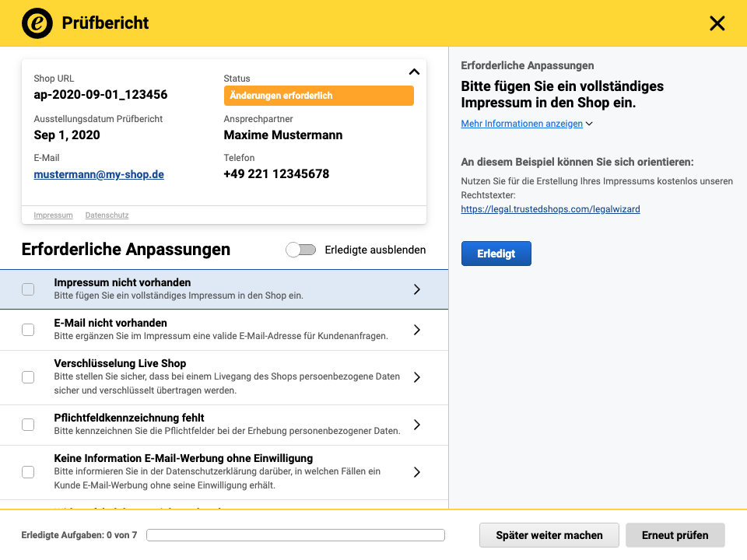The image size is (747, 560).
Task: Click the date Sep 1, 2020
Action: (x=67, y=135)
